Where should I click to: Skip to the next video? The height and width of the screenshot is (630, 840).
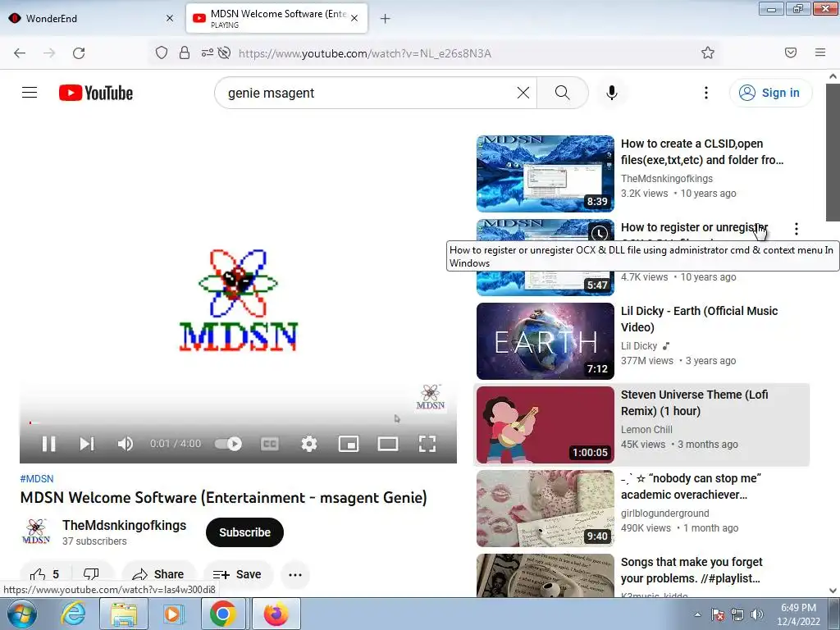(x=87, y=444)
